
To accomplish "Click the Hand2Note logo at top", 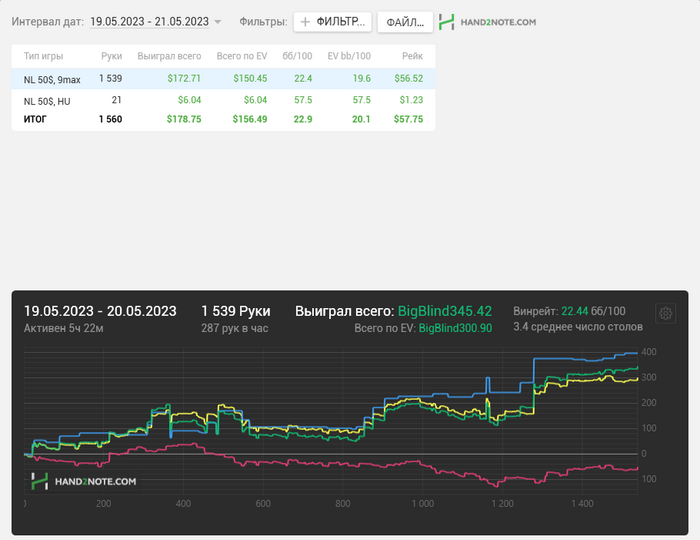I will pos(488,22).
